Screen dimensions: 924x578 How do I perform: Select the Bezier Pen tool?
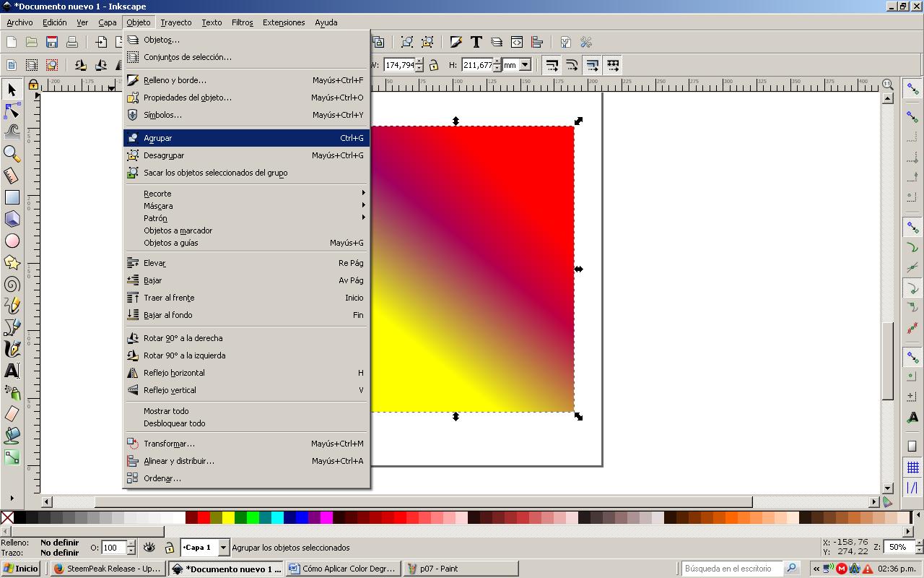coord(12,327)
